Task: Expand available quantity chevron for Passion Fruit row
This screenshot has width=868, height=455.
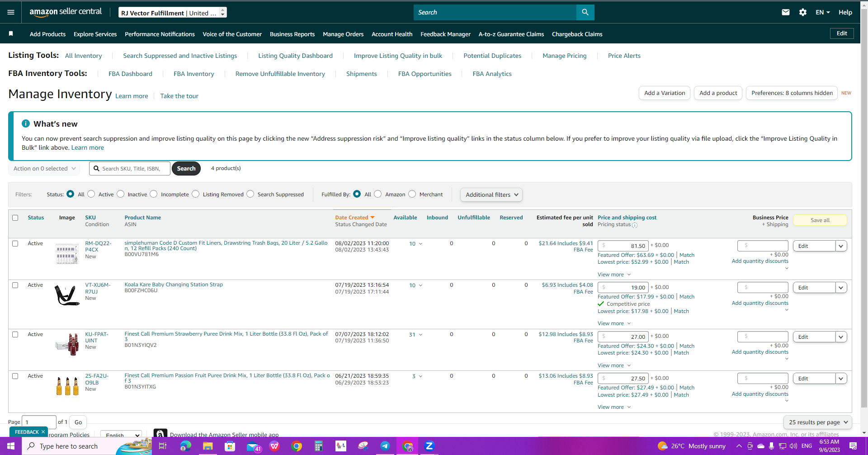Action: 420,376
